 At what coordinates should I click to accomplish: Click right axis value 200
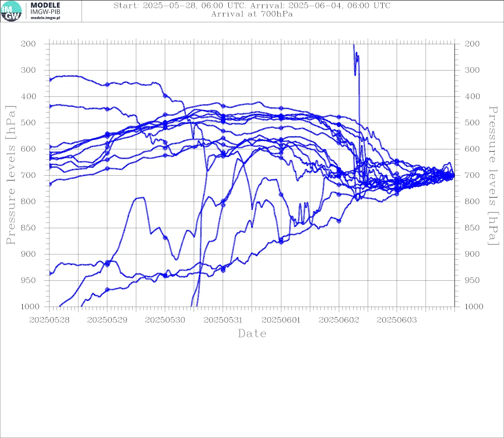[x=472, y=44]
